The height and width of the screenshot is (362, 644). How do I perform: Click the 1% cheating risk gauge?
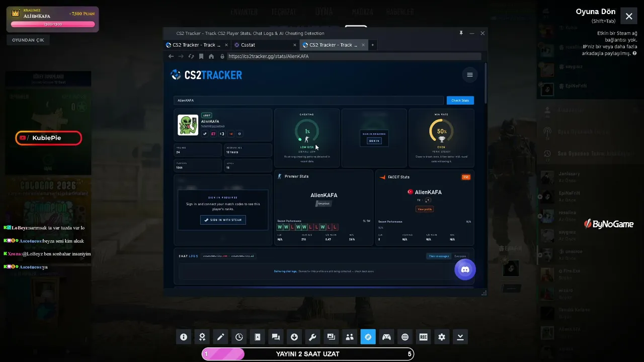[x=307, y=132]
